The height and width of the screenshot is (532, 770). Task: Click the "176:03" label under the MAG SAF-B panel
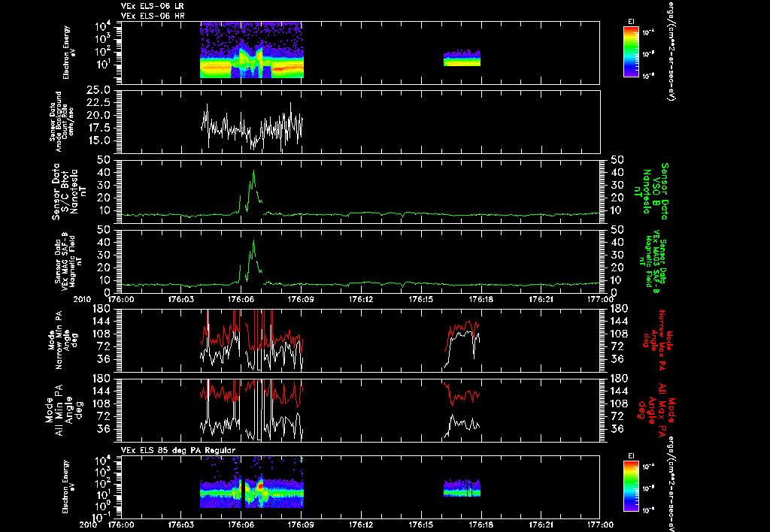(180, 299)
